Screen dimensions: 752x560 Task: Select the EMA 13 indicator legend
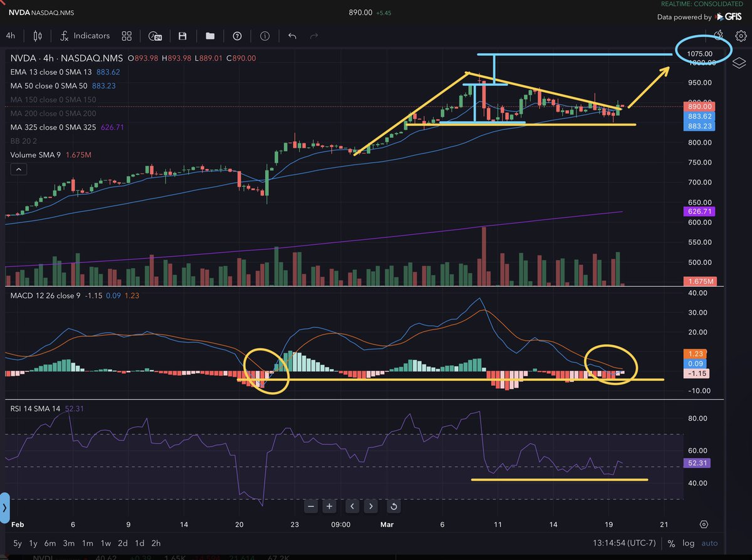click(x=65, y=72)
